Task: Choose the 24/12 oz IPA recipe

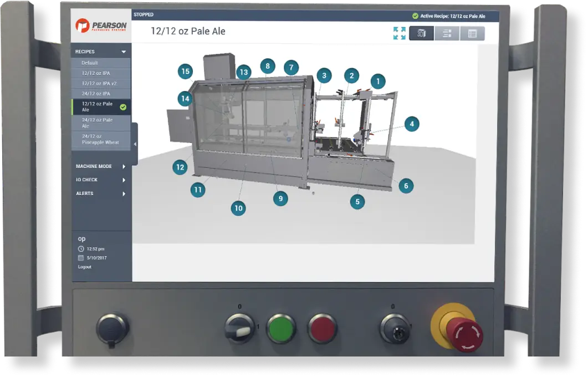Action: (x=96, y=93)
